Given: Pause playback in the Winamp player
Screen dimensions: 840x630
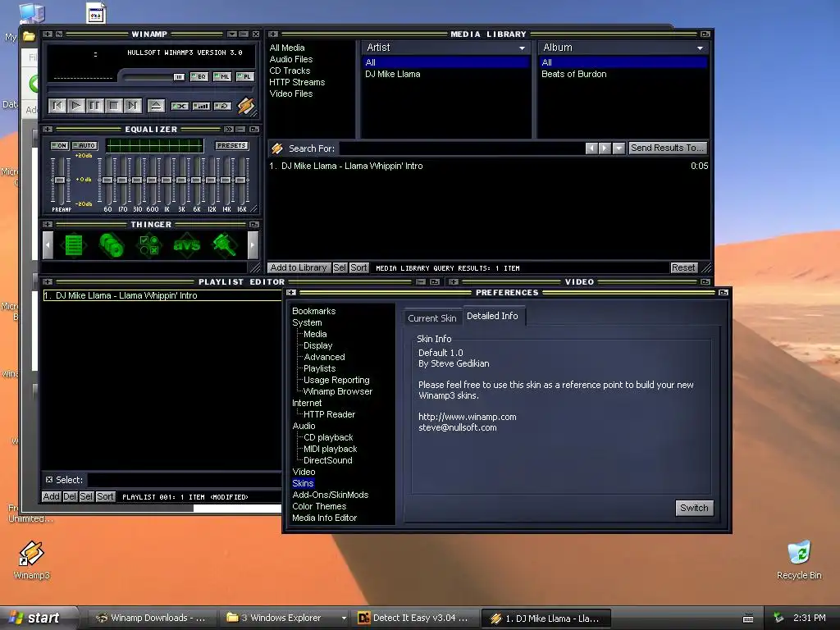Looking at the screenshot, I should coord(95,106).
